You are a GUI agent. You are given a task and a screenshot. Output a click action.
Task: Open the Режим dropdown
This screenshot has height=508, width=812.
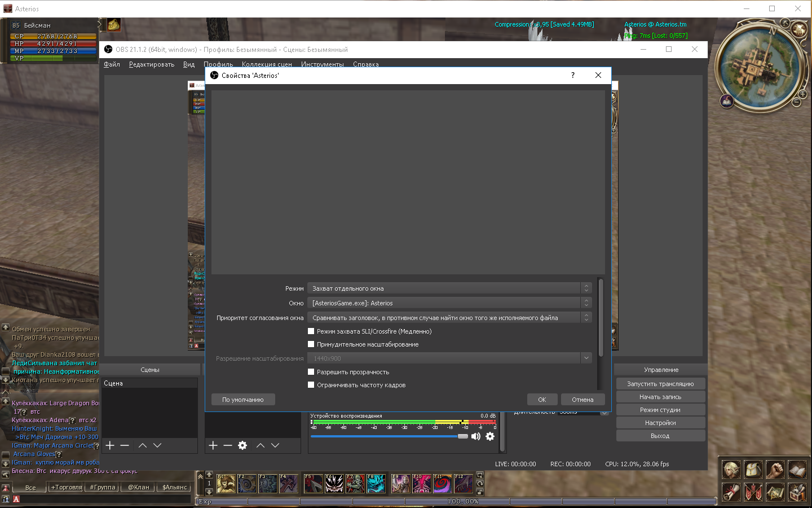click(449, 288)
